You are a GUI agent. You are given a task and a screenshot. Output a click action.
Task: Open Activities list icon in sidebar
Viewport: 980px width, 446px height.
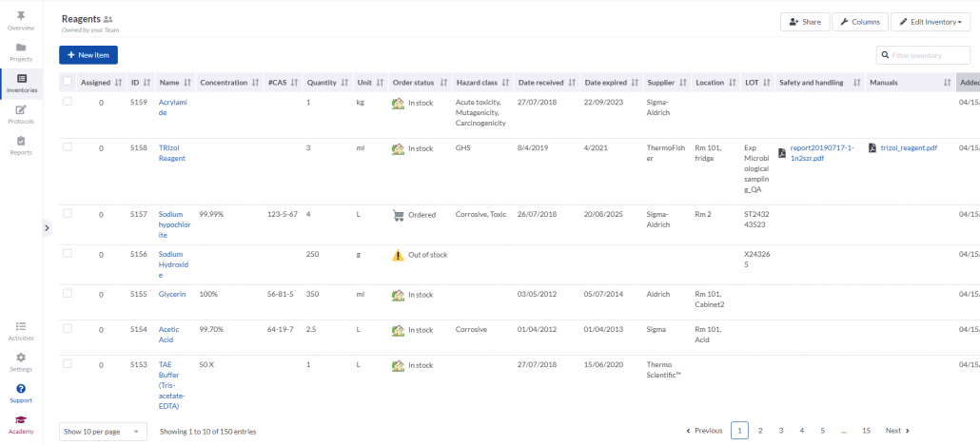click(21, 326)
